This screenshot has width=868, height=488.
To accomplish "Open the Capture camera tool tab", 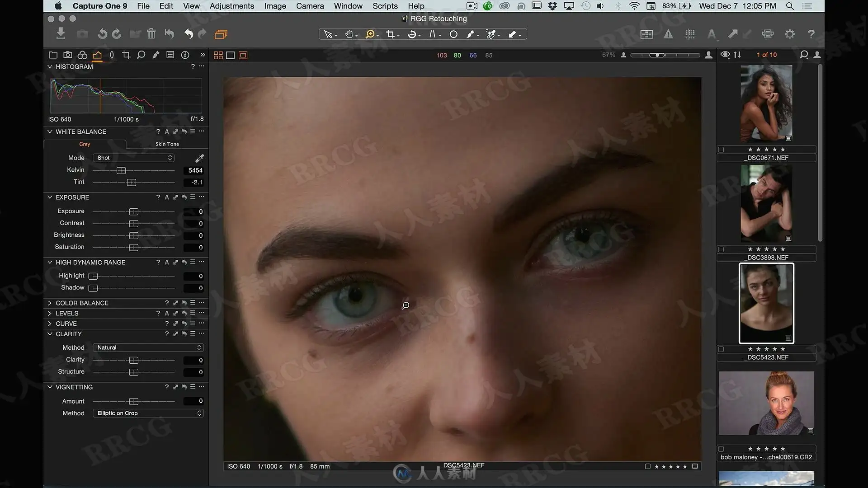I will coord(68,55).
